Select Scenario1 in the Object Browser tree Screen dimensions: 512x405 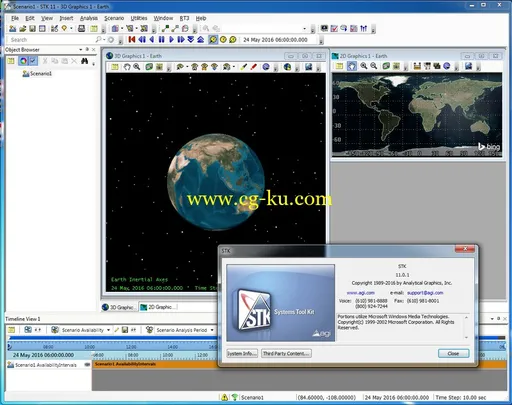pos(37,74)
